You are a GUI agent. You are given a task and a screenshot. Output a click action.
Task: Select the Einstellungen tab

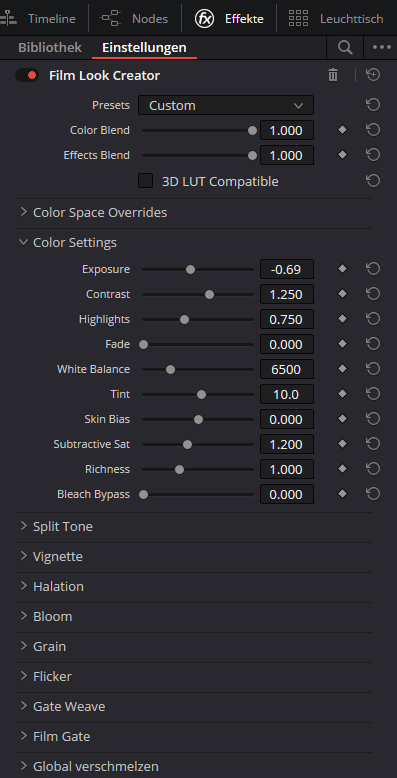144,48
